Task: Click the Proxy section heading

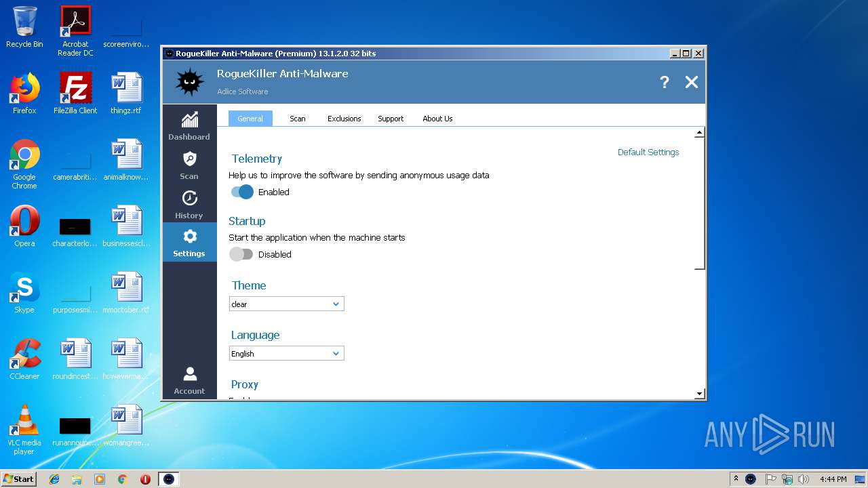Action: tap(244, 384)
